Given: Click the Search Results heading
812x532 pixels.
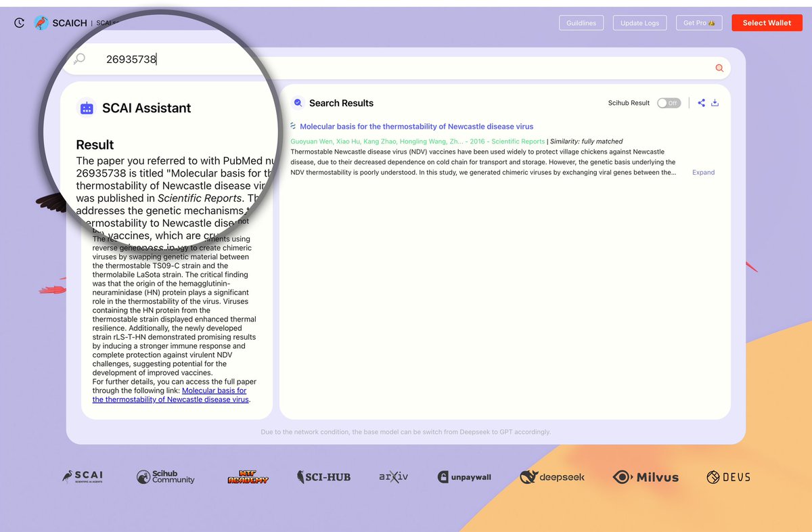Looking at the screenshot, I should [341, 103].
